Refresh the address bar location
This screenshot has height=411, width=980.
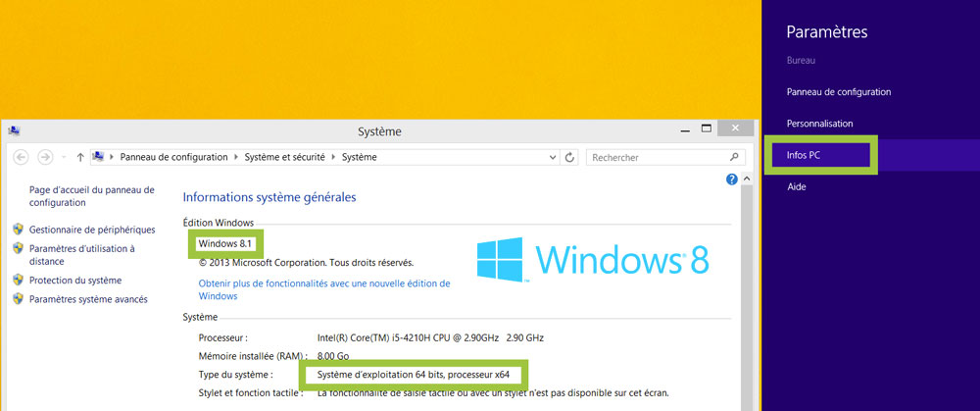pyautogui.click(x=568, y=157)
